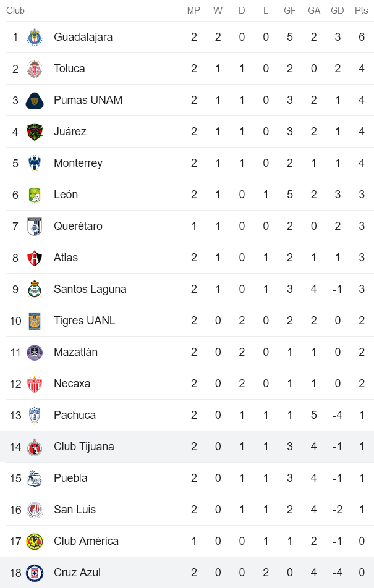Screen dimensions: 374x588
Task: Open the Pachuca team crest
Action: (35, 415)
